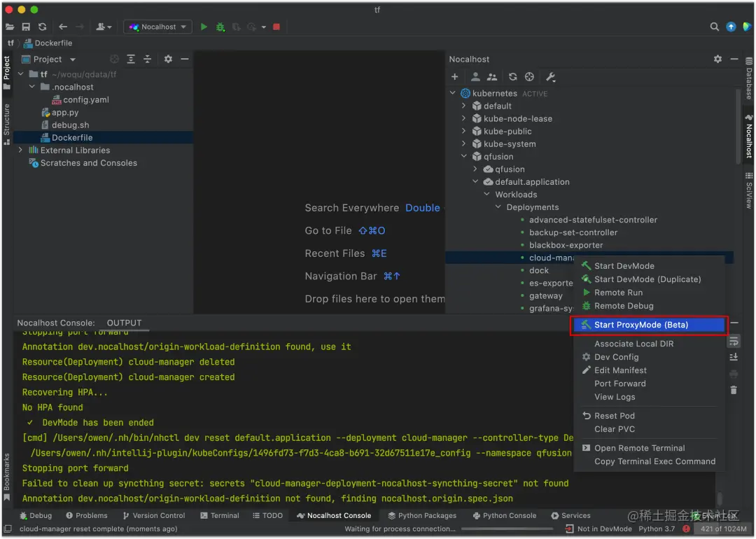
Task: Select debug.sh in Project tree
Action: tap(70, 125)
